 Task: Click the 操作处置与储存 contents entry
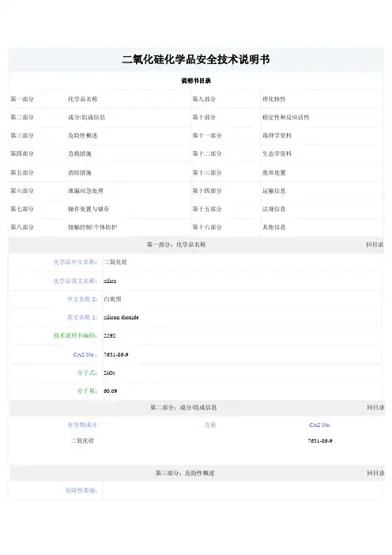(89, 209)
